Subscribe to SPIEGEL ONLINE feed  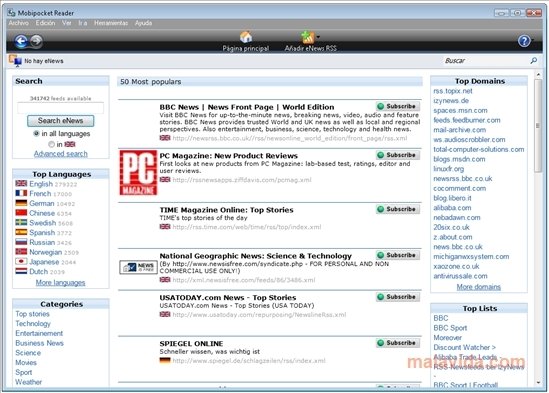pyautogui.click(x=398, y=343)
